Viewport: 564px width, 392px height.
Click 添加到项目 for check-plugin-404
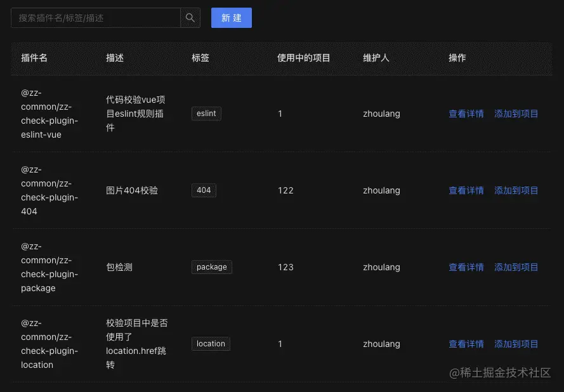pos(516,190)
